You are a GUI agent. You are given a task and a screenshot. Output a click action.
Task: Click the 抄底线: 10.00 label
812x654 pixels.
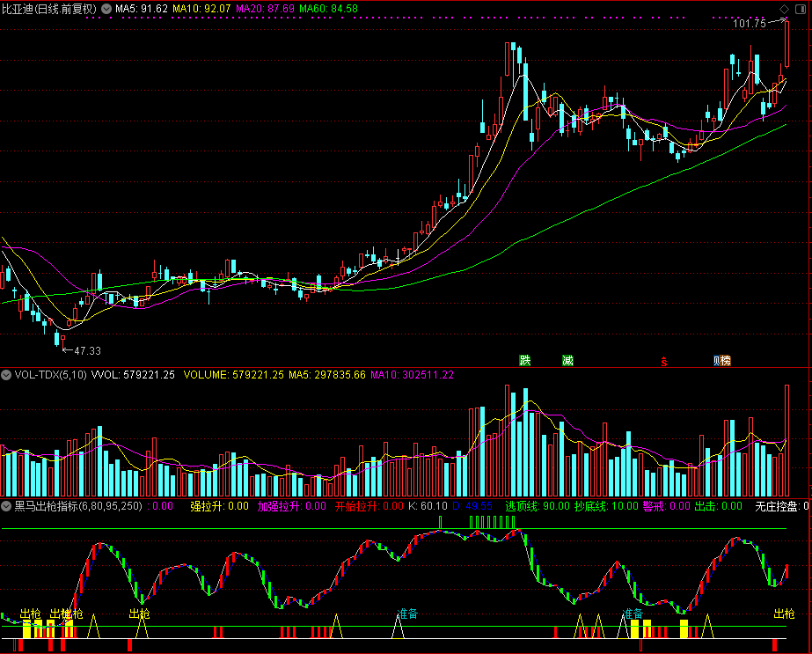pyautogui.click(x=606, y=506)
